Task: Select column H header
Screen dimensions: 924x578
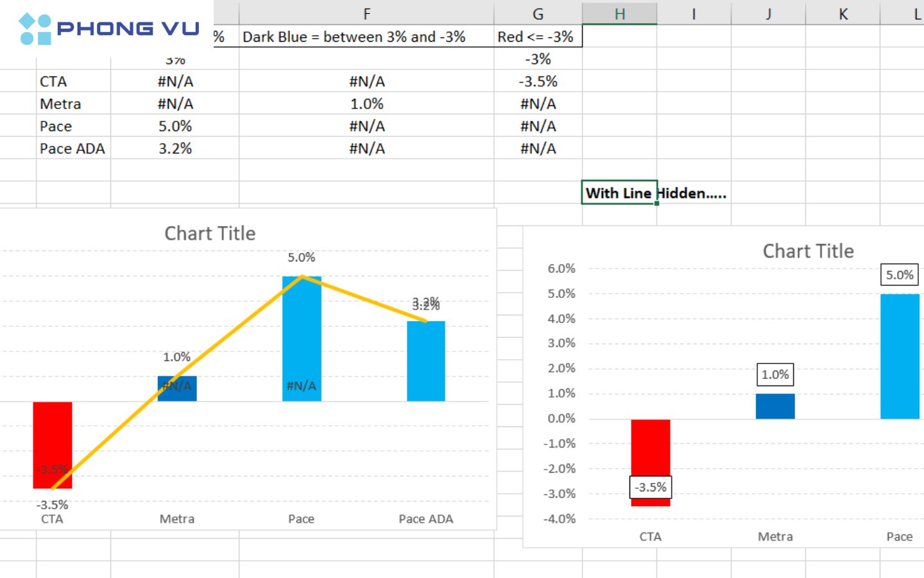Action: click(619, 13)
